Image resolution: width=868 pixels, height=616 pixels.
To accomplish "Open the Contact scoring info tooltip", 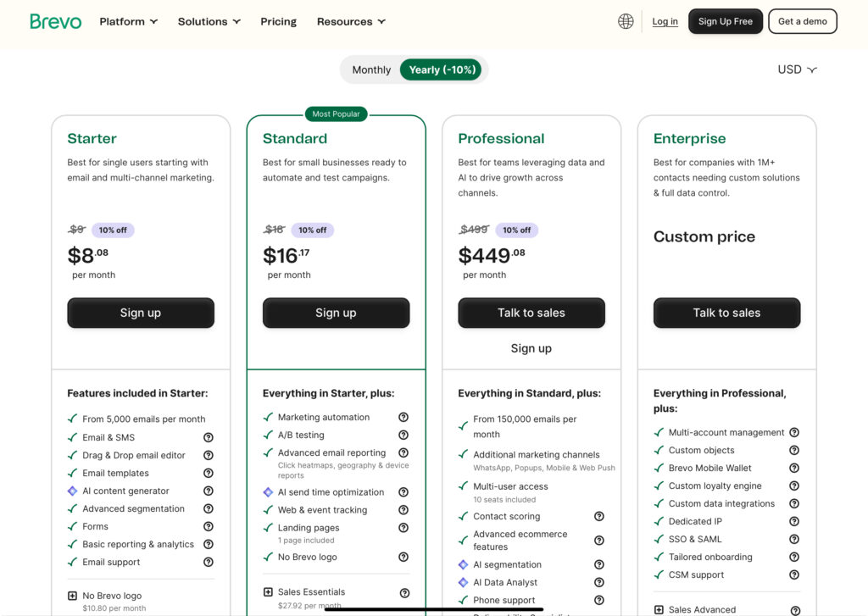I will click(x=599, y=516).
